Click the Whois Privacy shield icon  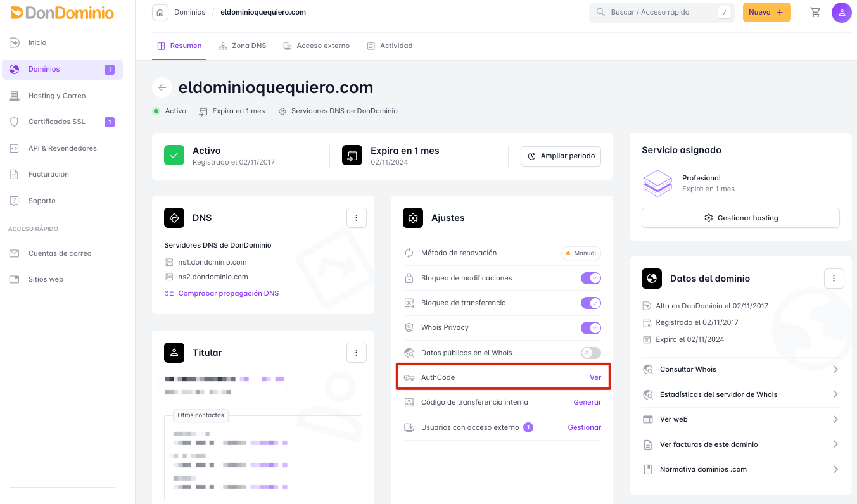409,327
